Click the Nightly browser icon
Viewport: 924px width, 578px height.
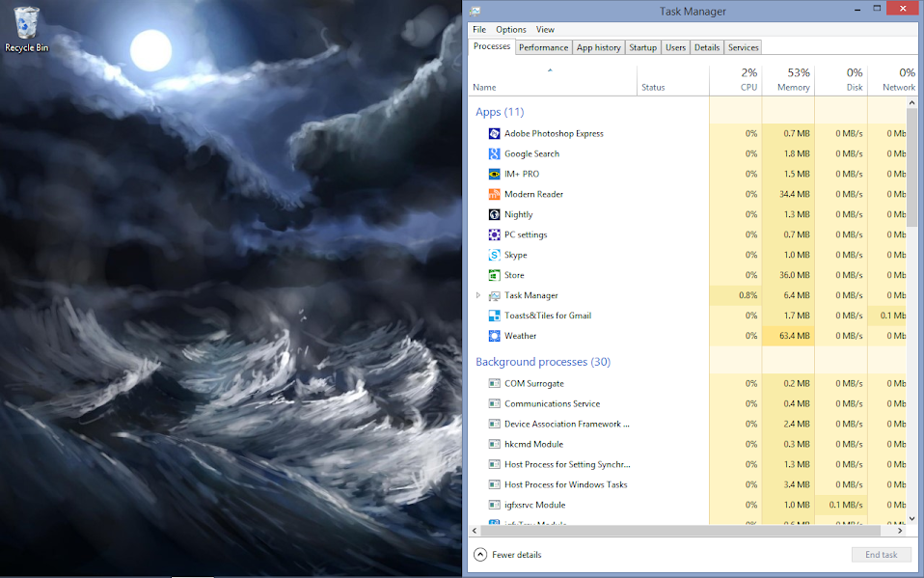coord(495,214)
